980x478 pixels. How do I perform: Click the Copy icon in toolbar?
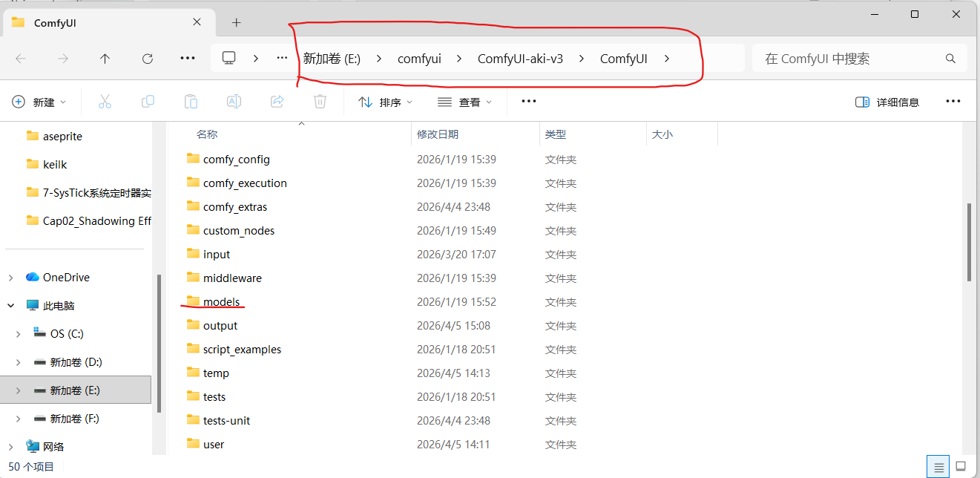pyautogui.click(x=148, y=102)
